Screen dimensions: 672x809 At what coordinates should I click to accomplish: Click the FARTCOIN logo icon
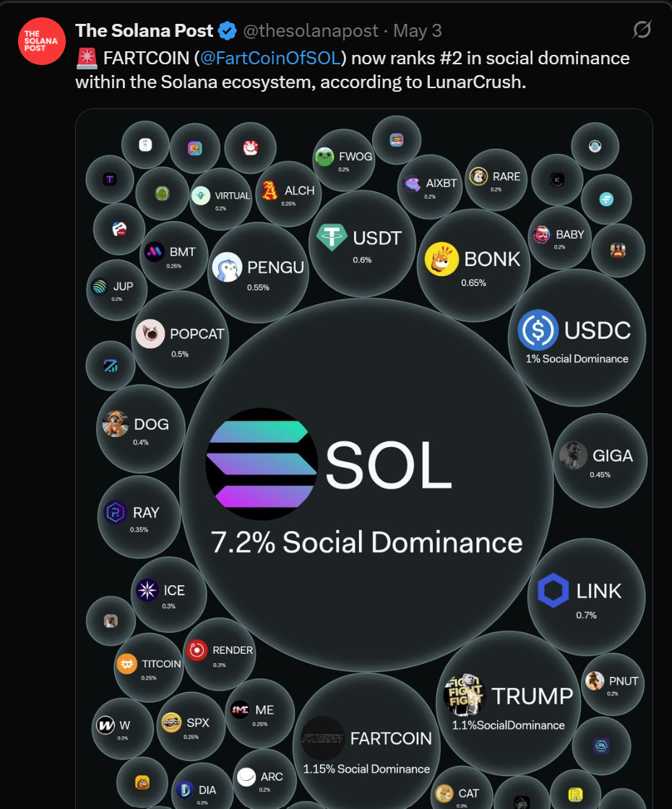pos(322,738)
